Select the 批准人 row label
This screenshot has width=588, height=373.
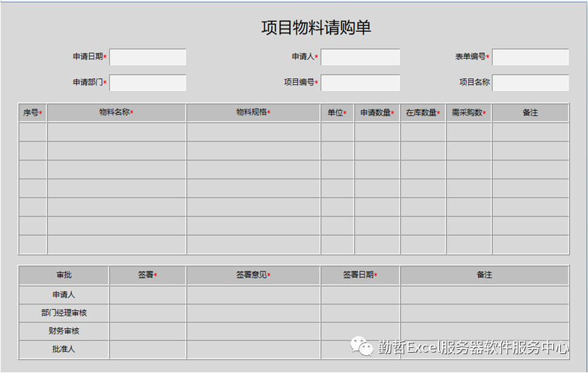coord(64,349)
